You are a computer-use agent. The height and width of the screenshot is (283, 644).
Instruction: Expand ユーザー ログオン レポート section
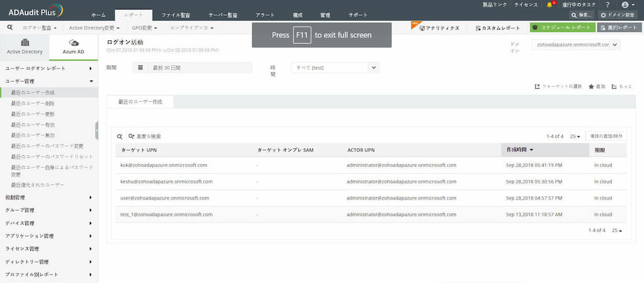click(x=49, y=68)
